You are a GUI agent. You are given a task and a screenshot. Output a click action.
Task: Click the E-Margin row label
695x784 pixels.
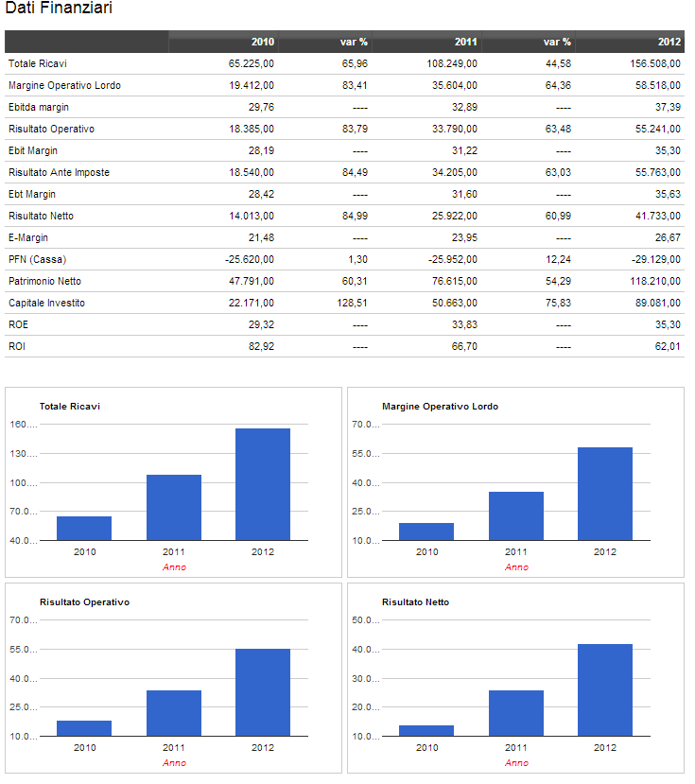pos(28,237)
